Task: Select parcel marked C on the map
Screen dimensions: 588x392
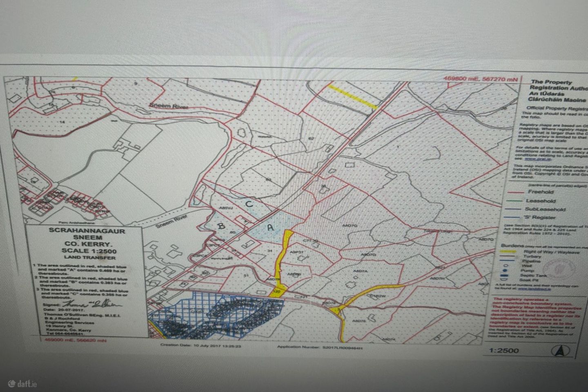Action: pyautogui.click(x=249, y=203)
